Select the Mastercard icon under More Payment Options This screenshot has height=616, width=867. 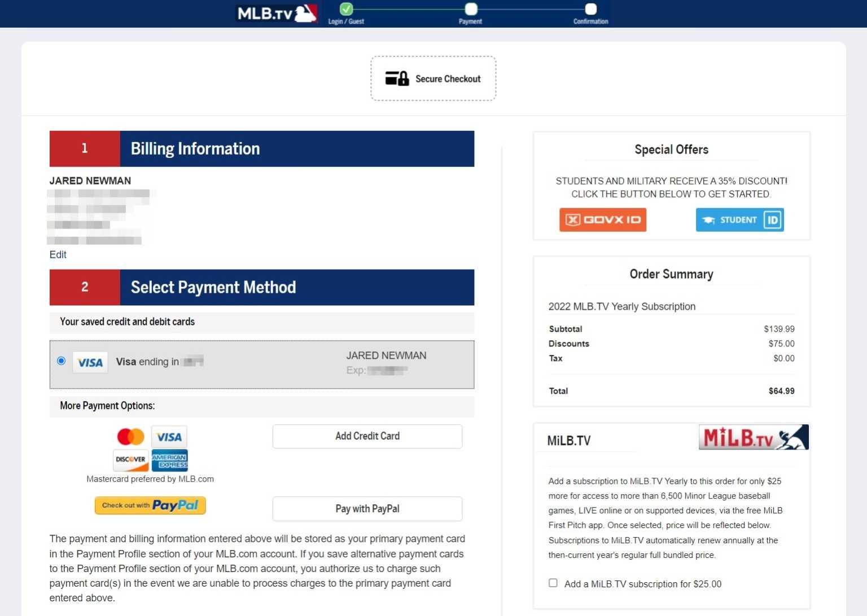[x=130, y=436]
